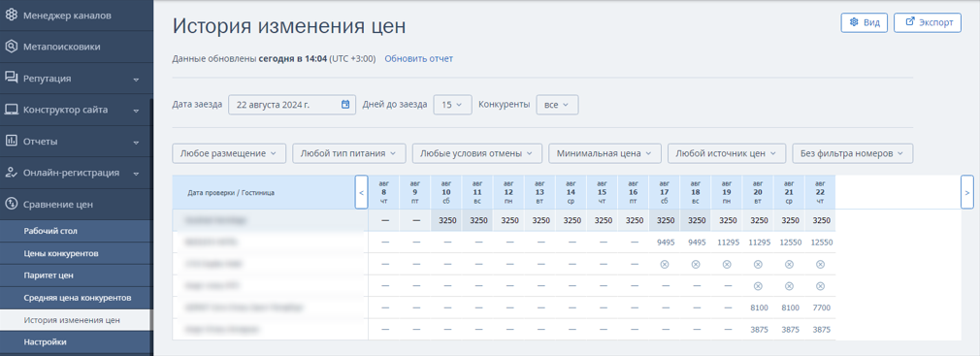Select История изменения цен submenu item
The image size is (980, 356).
pyautogui.click(x=76, y=320)
